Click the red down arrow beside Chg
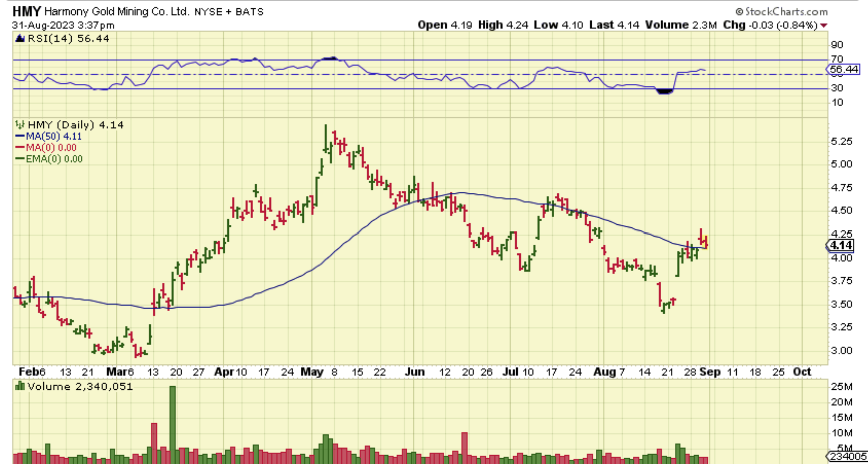Image resolution: width=868 pixels, height=464 pixels. 824,26
